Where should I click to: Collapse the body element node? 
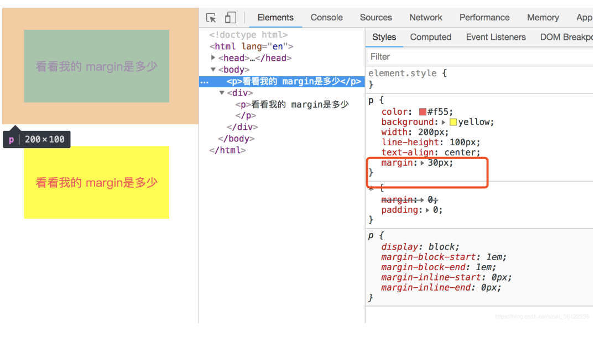[213, 70]
